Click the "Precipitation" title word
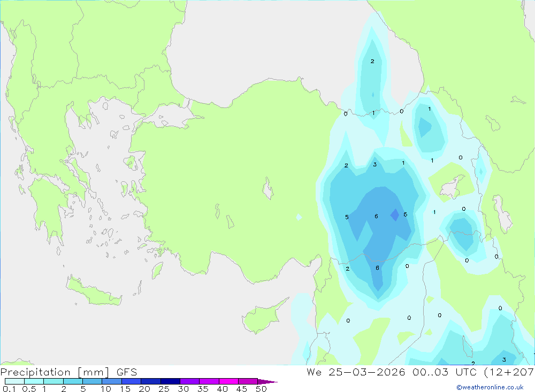Screen dimensions: 535x392 (x=35, y=372)
